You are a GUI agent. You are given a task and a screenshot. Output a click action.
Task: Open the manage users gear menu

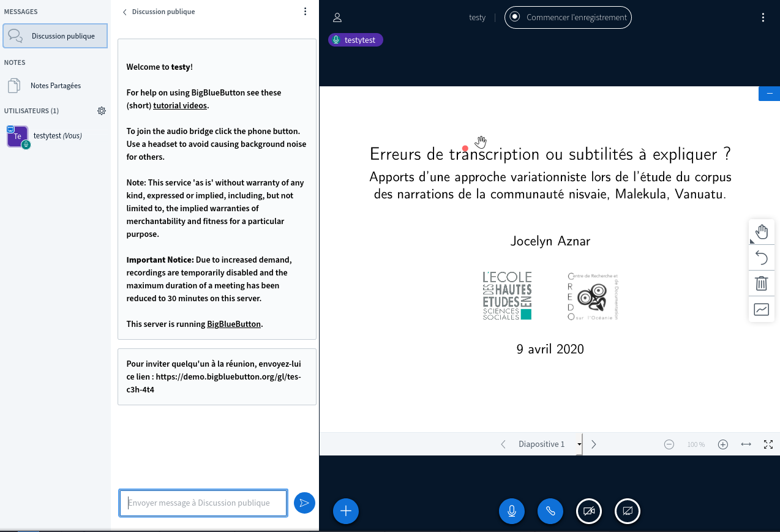[102, 111]
